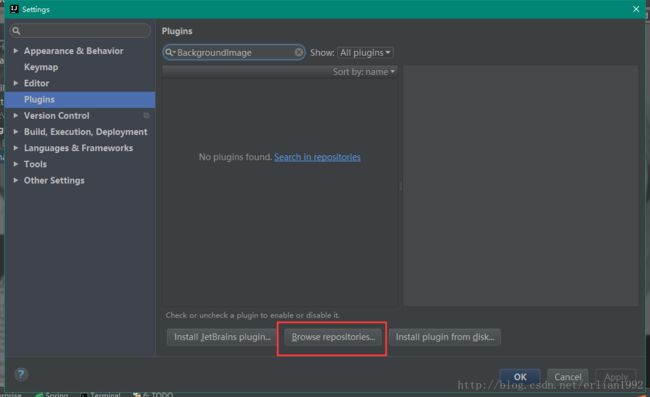Open the Sort by name dropdown

coord(363,72)
